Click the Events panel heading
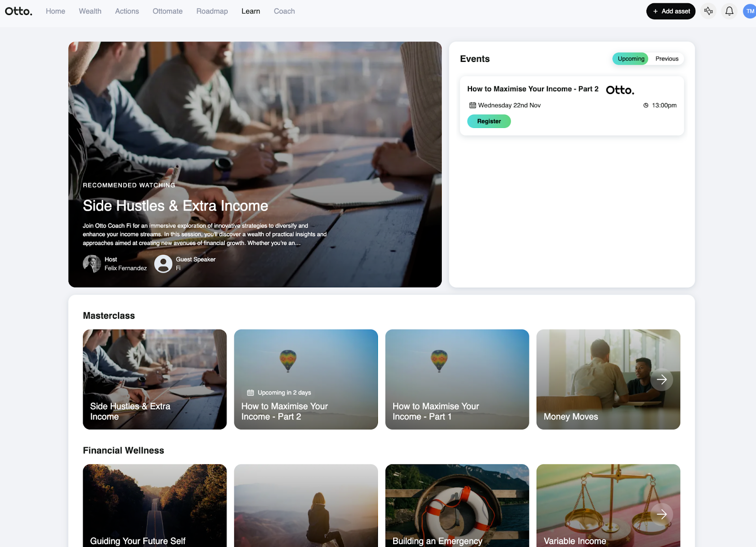 click(x=475, y=59)
